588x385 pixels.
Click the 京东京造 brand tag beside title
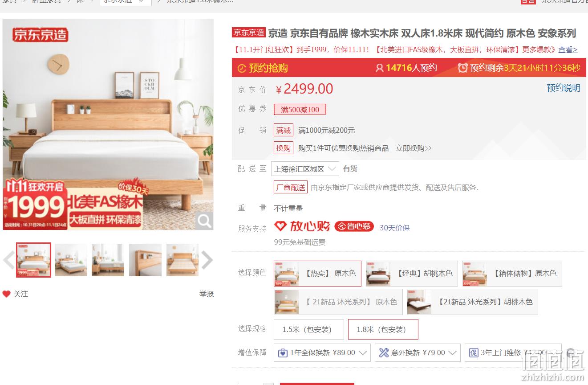tap(249, 33)
